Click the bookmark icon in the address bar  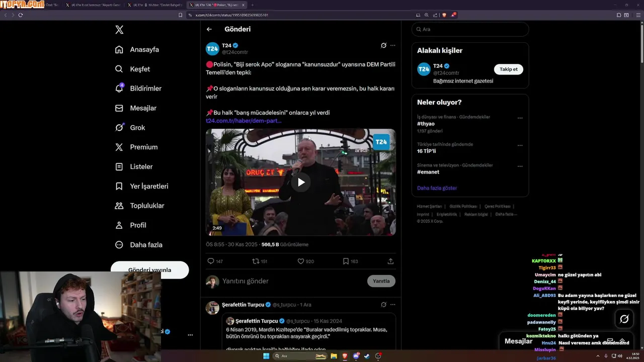coord(181,15)
